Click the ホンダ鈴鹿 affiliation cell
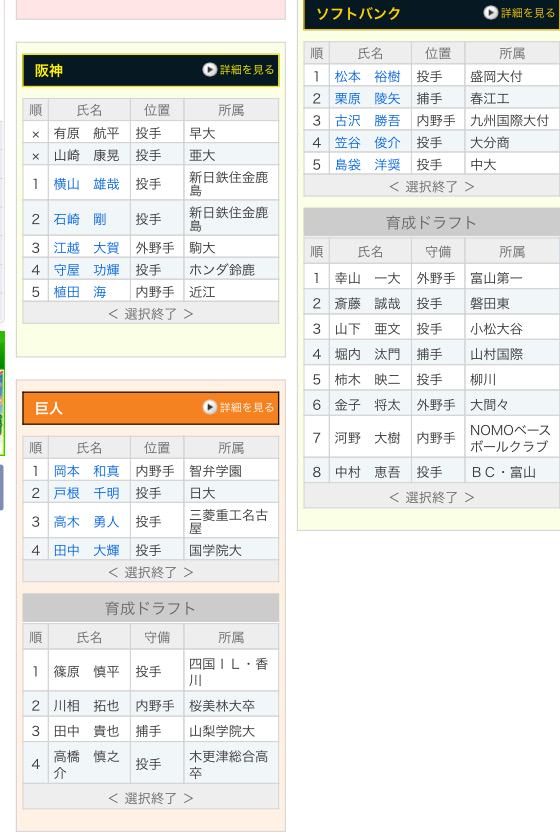Screen dimensions: 560x833 [x=231, y=270]
